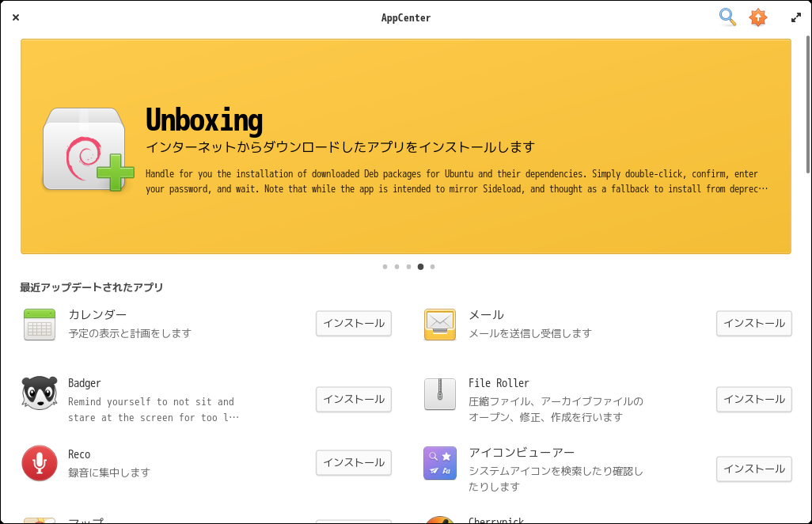This screenshot has width=812, height=524.
Task: Click the 録音に集中します description
Action: (x=109, y=473)
